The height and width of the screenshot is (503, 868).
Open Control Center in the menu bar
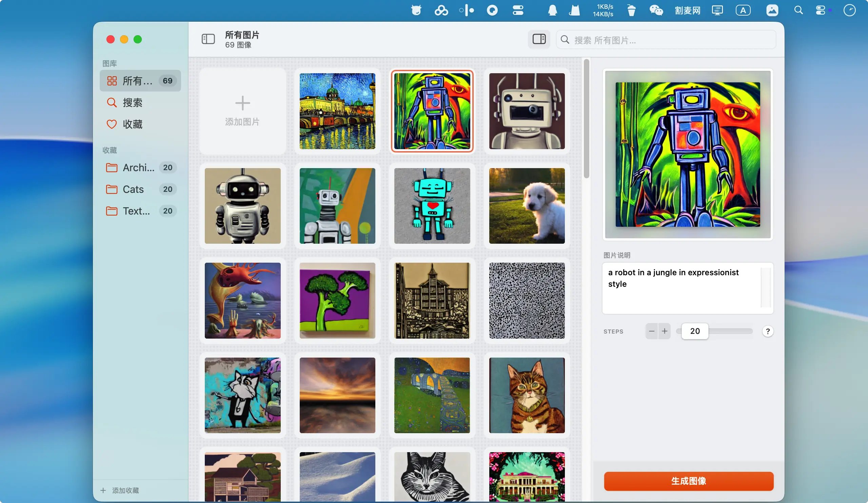(x=820, y=10)
